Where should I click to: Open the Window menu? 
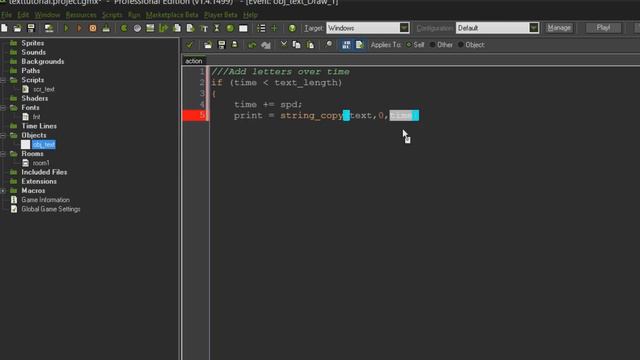pos(47,15)
